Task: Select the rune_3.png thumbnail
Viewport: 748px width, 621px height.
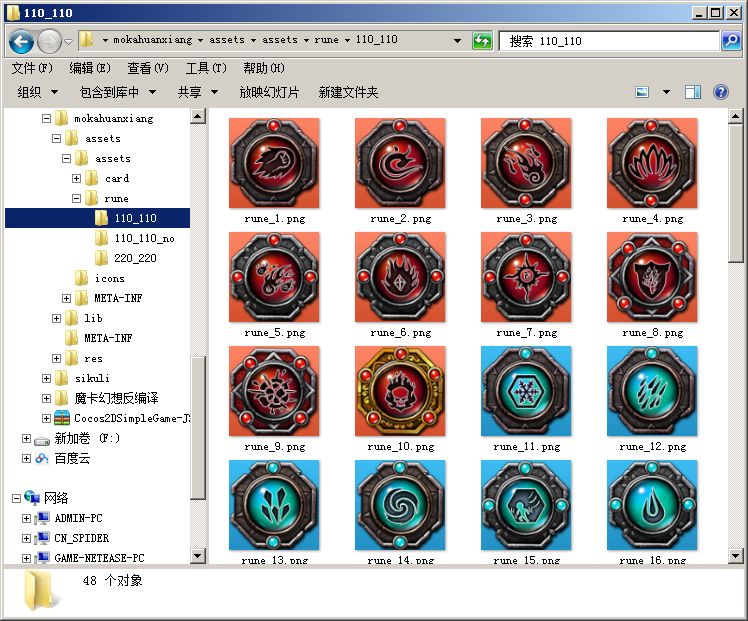Action: click(526, 163)
